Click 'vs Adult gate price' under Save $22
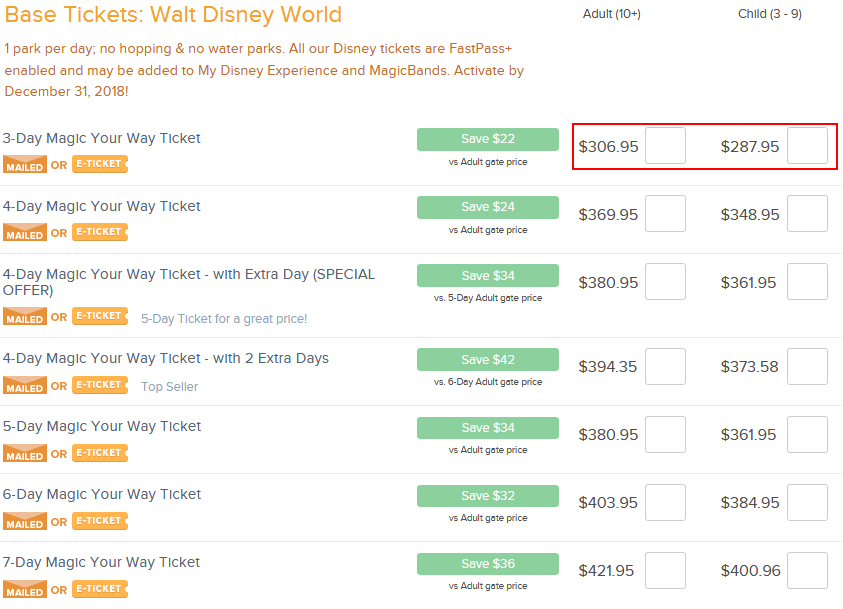This screenshot has height=609, width=843. tap(488, 162)
